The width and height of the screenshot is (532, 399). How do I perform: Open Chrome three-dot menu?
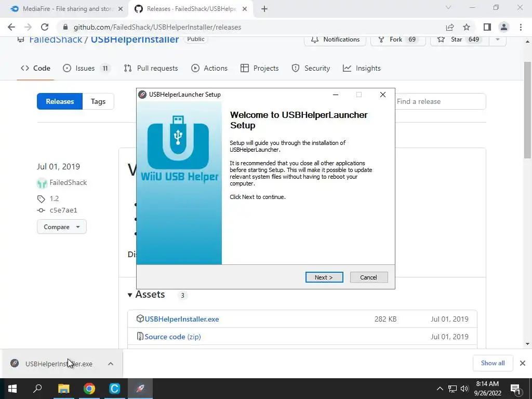(521, 27)
